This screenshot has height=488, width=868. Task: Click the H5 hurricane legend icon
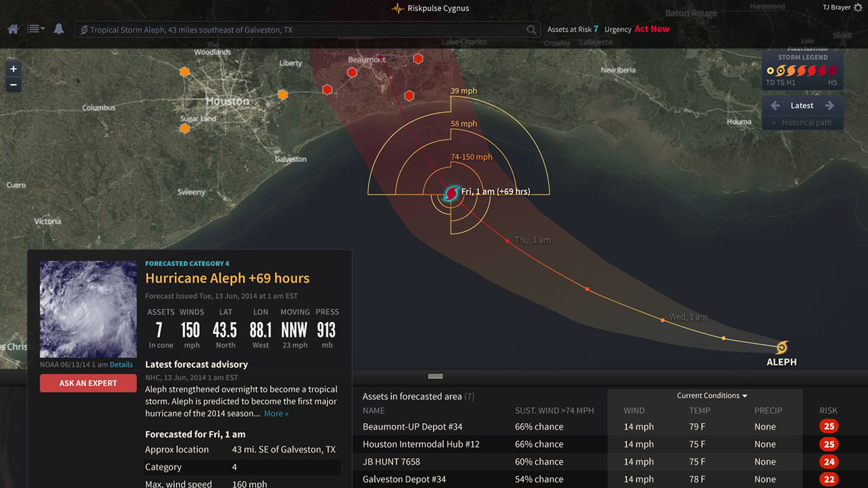click(x=832, y=71)
